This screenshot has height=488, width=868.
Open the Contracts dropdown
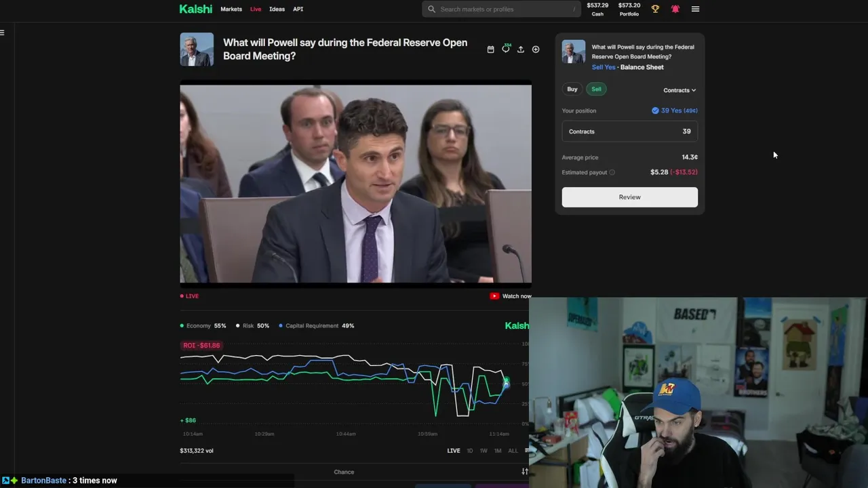click(x=679, y=90)
